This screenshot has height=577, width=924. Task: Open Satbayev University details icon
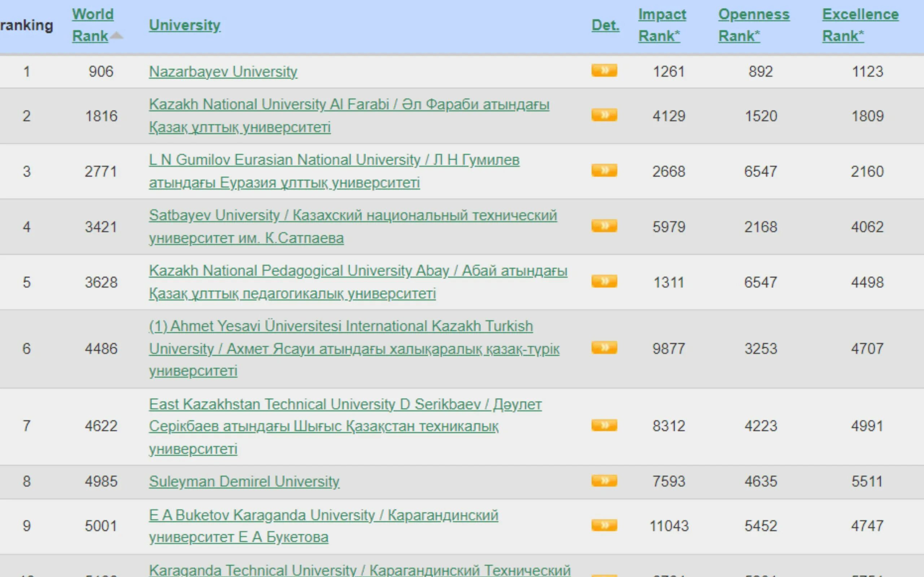[604, 226]
